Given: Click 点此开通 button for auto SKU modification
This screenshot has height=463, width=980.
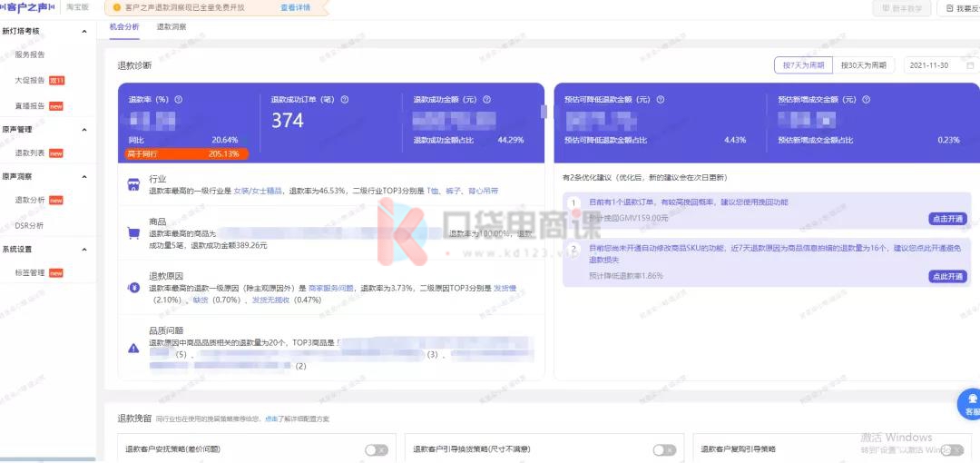Looking at the screenshot, I should 947,276.
